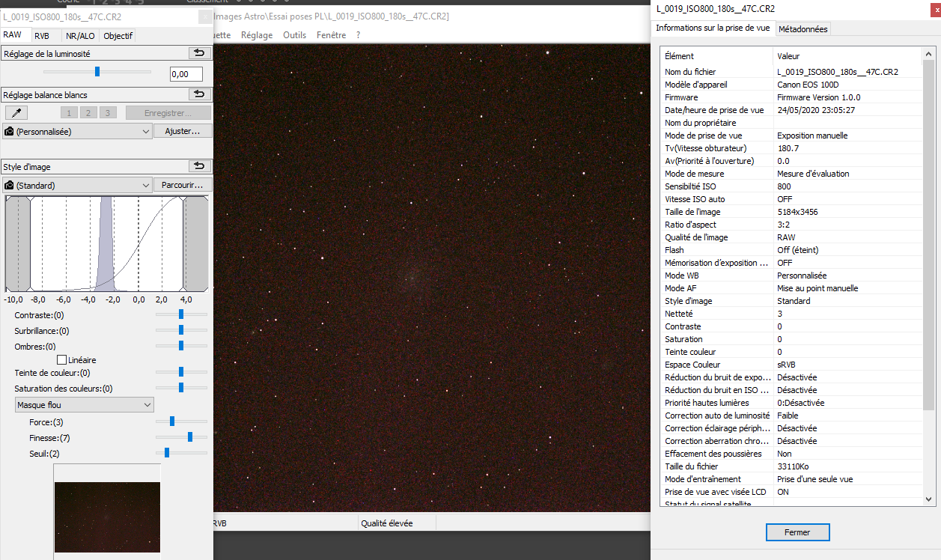Viewport: 941px width, 560px height.
Task: Open the Masque flou sharpening dropdown
Action: pos(85,404)
